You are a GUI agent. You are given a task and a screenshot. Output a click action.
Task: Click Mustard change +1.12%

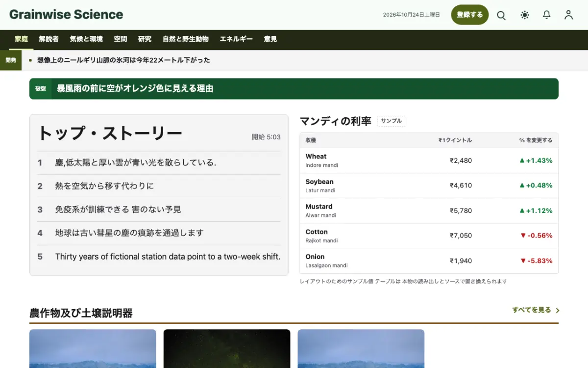[536, 210]
